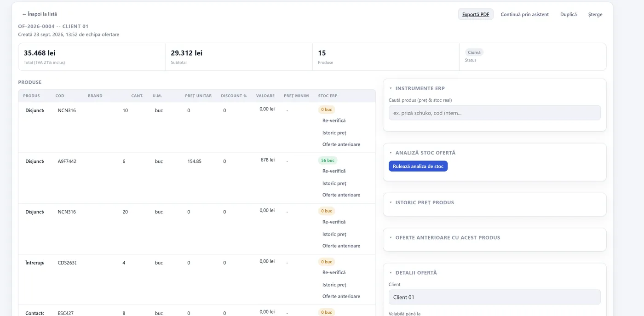
Task: Open Istoric preț for NCN316 row with quantity 10
Action: coord(334,132)
